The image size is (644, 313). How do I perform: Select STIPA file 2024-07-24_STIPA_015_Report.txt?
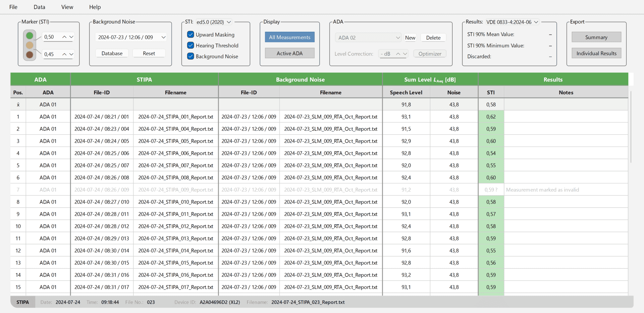(x=176, y=263)
